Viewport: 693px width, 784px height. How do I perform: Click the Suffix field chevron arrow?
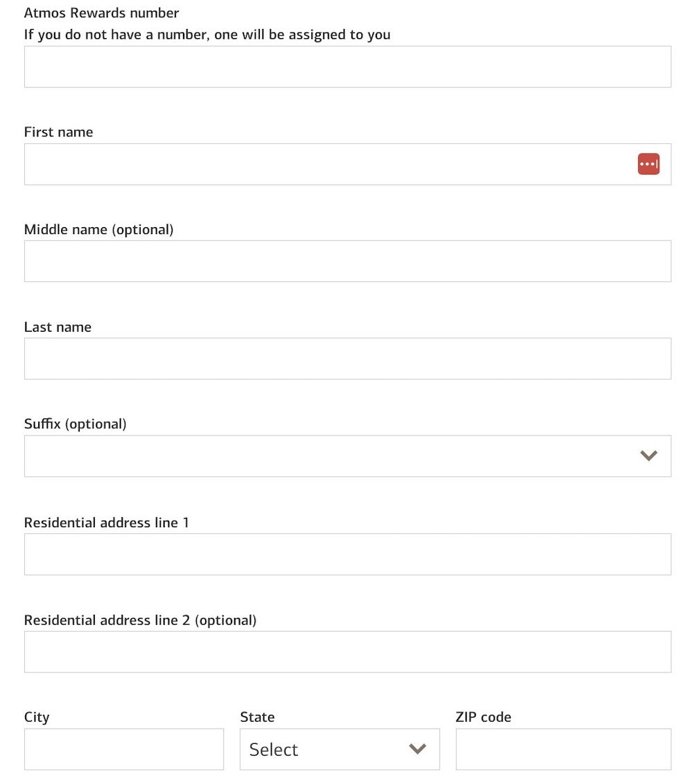649,456
